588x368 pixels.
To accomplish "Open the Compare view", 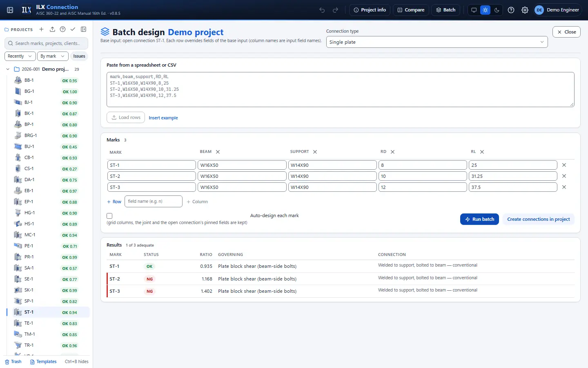I will tap(411, 10).
